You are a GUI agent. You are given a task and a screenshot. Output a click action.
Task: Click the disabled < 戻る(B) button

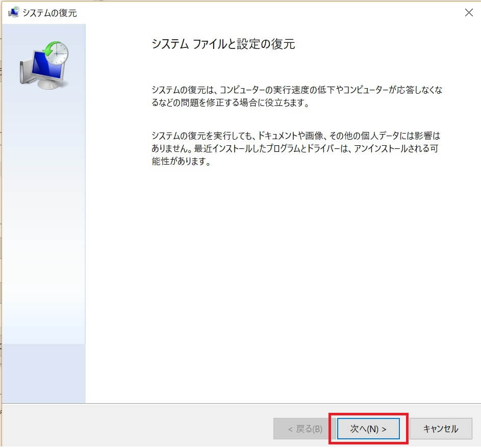pos(305,429)
